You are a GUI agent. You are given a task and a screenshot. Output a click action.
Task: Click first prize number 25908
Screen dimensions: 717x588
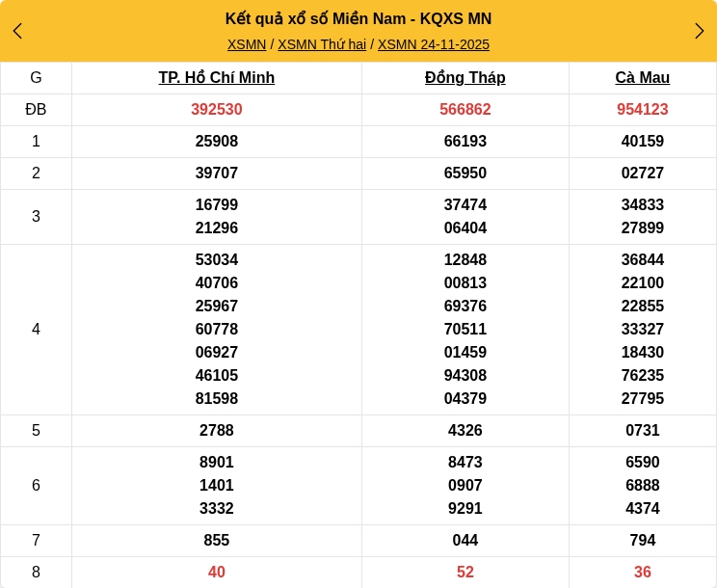217,142
